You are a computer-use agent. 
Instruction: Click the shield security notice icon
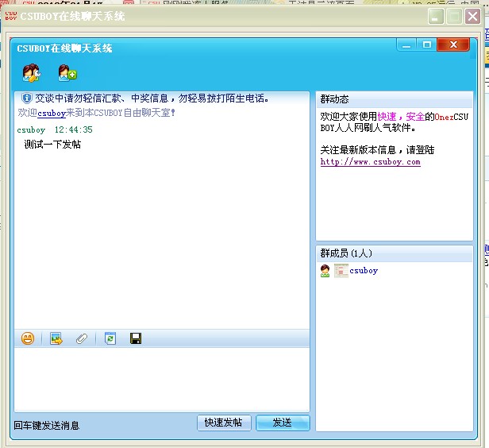coord(26,98)
